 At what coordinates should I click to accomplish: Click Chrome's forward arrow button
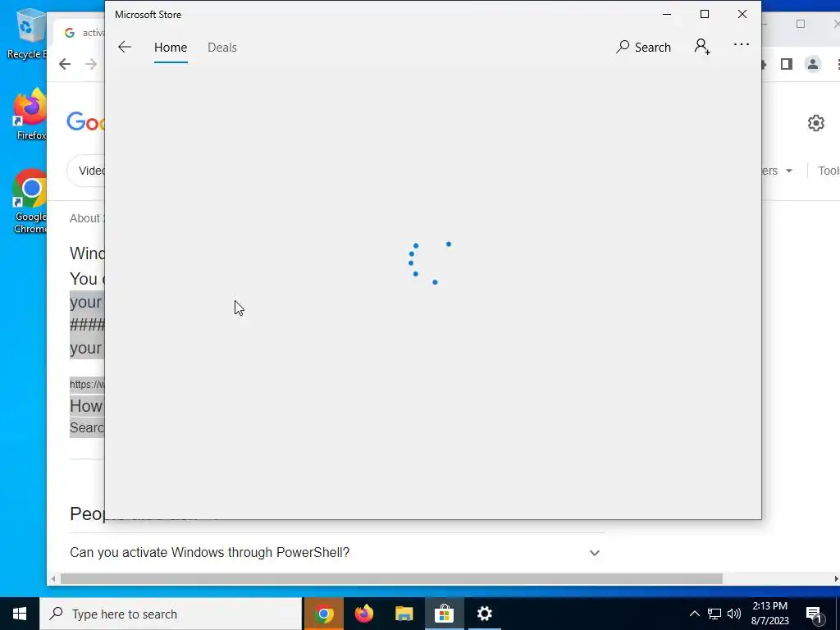(90, 64)
